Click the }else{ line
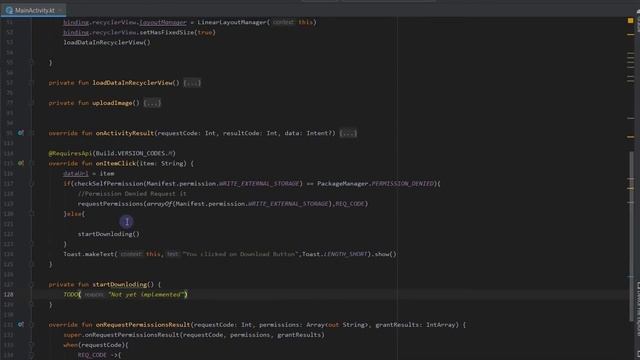Screen dimensions: 640x360 [74, 214]
